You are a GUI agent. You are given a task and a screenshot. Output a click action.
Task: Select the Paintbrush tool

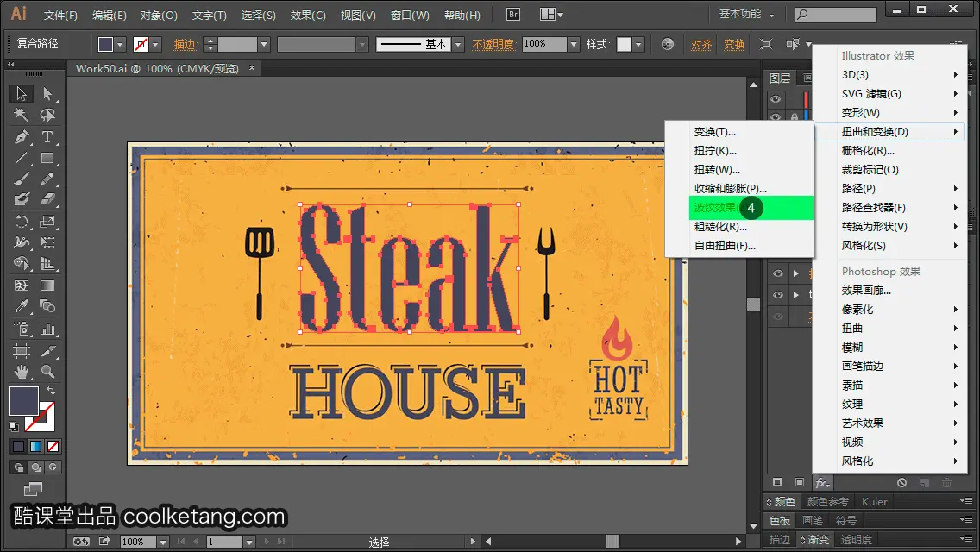(22, 179)
